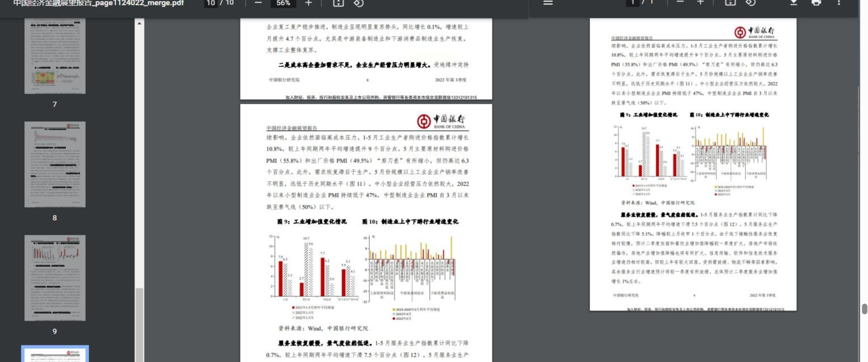Screen dimensions: 868x362
Task: Open page 7 thumbnail
Action: click(55, 56)
